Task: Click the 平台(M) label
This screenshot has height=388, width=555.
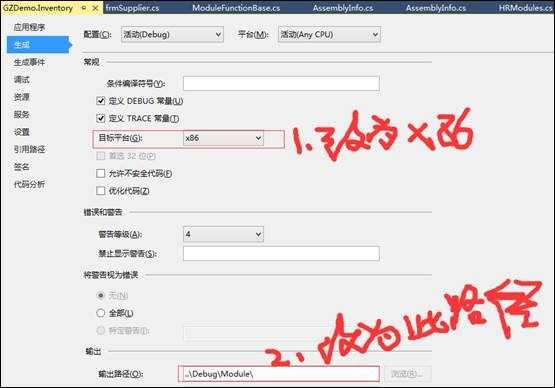Action: click(x=253, y=34)
